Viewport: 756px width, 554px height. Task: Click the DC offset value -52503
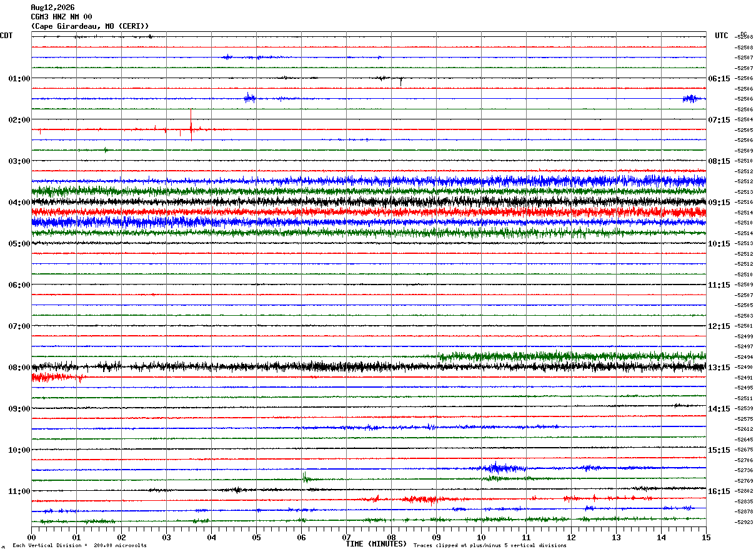[x=744, y=316]
